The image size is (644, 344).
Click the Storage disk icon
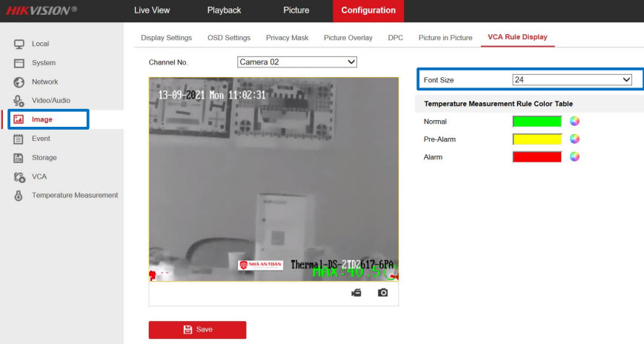pos(20,158)
